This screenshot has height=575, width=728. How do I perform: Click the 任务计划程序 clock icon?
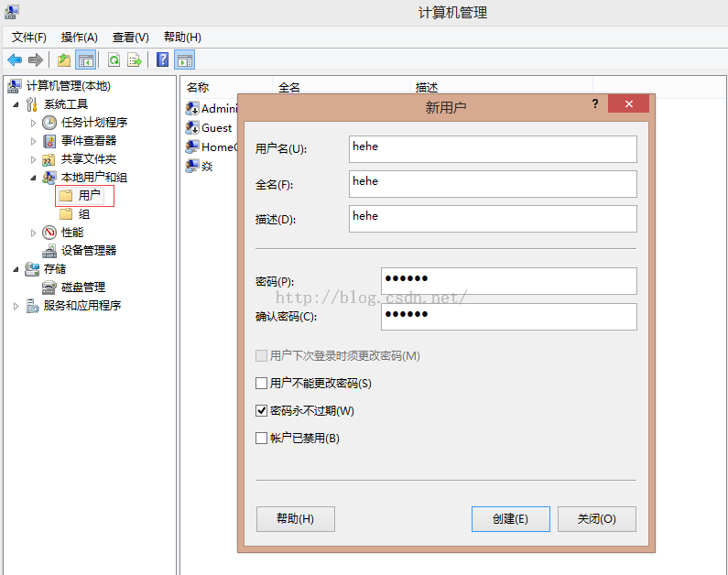[49, 123]
